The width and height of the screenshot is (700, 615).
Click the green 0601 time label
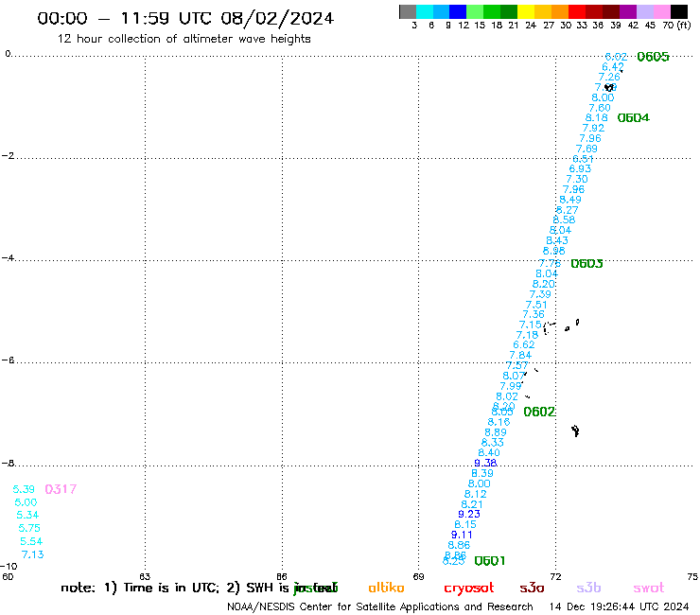point(490,561)
